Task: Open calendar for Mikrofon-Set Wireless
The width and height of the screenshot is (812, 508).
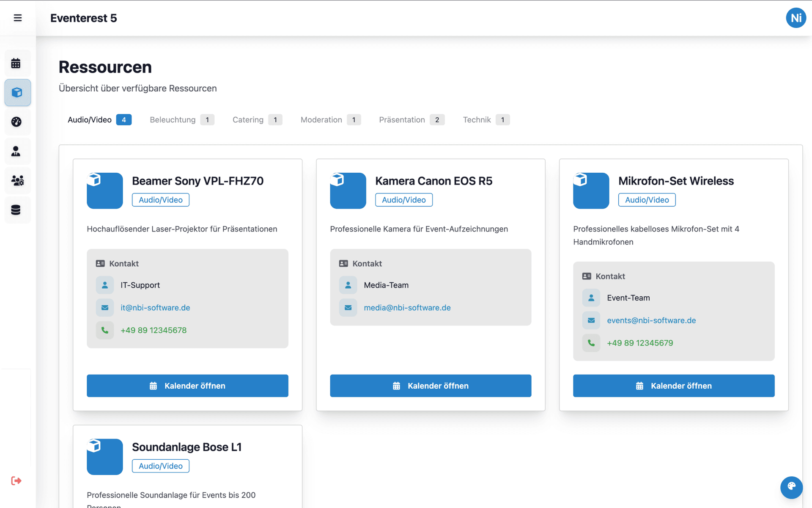Action: click(x=673, y=386)
